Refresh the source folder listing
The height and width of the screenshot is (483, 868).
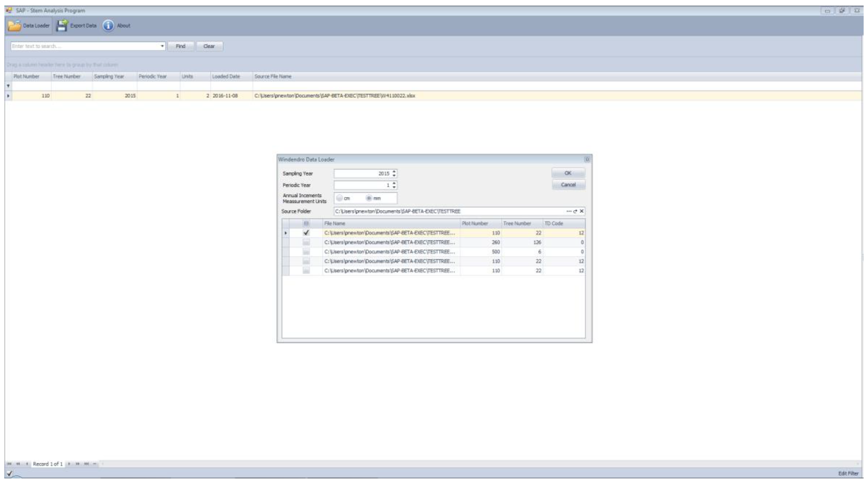click(575, 211)
